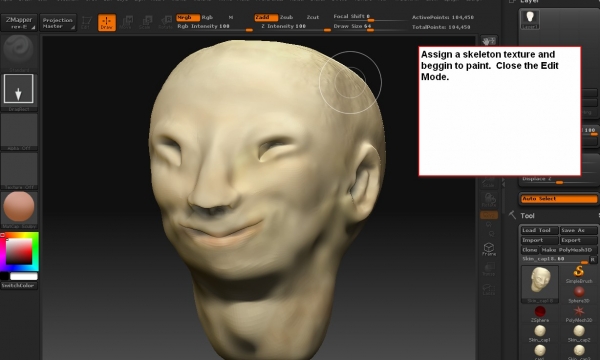Toggle the M material mode
Viewport: 600px width, 360px height.
point(230,18)
